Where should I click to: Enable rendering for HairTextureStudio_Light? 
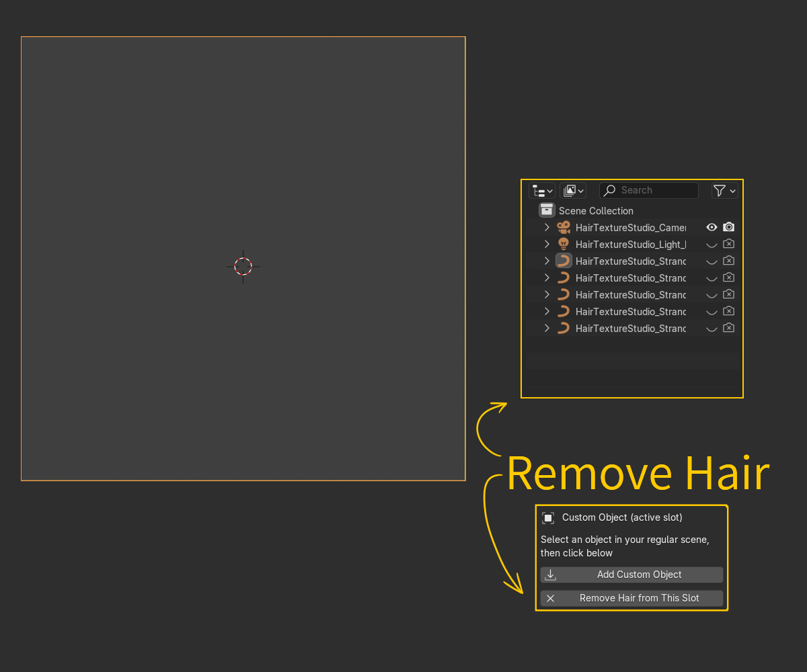728,244
